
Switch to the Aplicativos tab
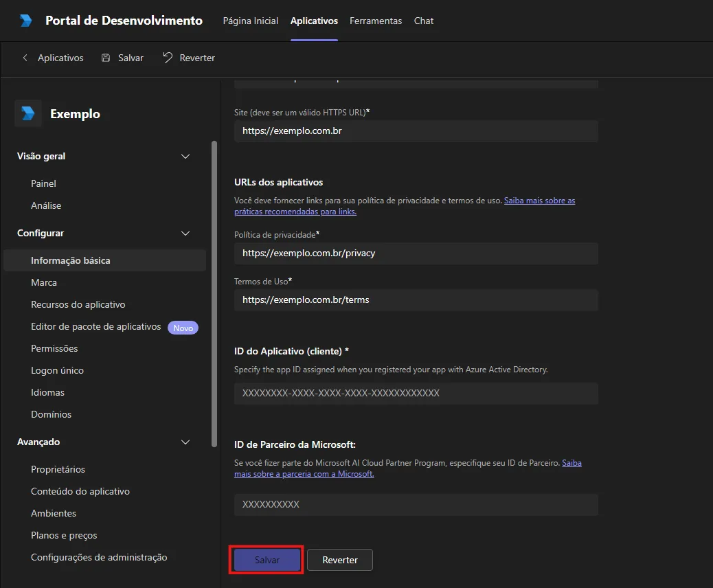point(314,21)
